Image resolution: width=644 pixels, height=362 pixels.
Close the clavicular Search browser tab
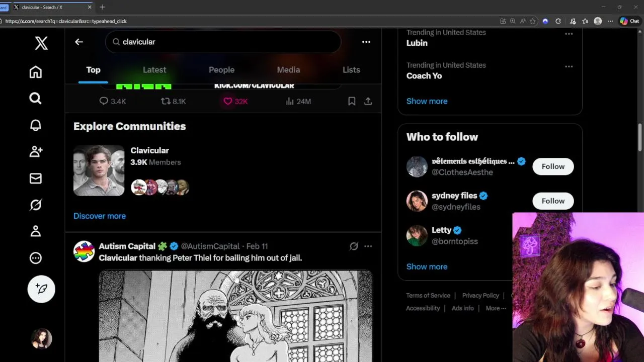point(90,7)
